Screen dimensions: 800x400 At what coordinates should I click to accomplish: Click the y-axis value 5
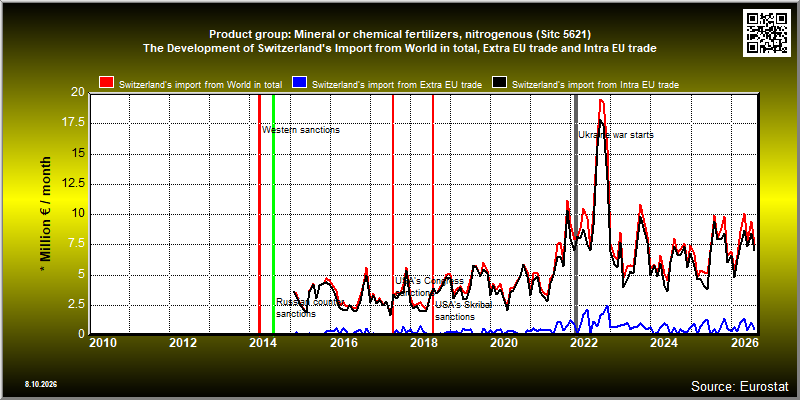pos(81,274)
